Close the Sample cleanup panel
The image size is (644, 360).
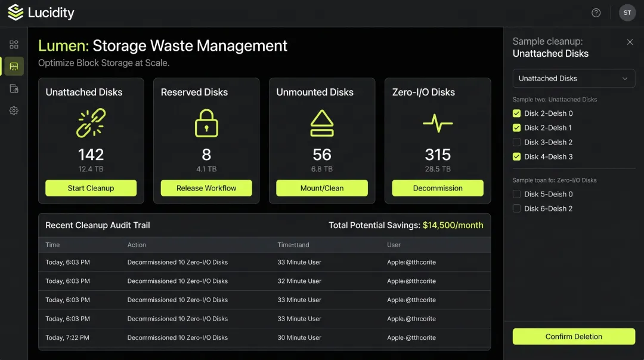coord(630,42)
